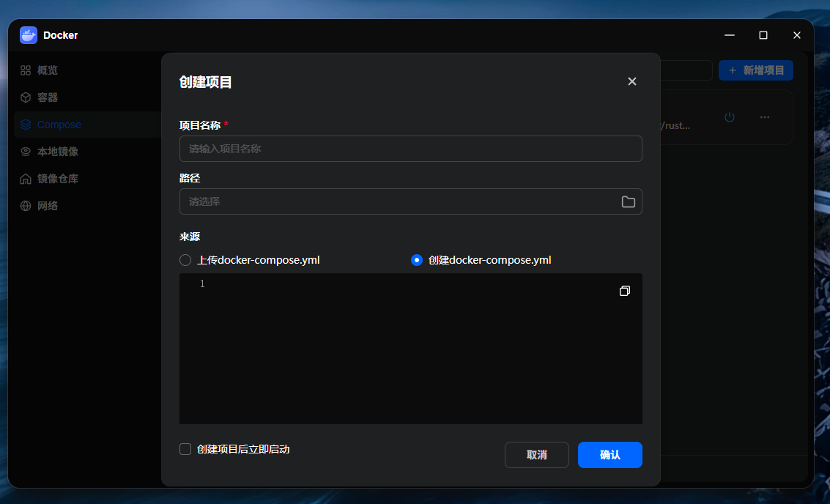Screen dimensions: 830x504
Task: Click into the compose code editor area
Action: point(411,349)
